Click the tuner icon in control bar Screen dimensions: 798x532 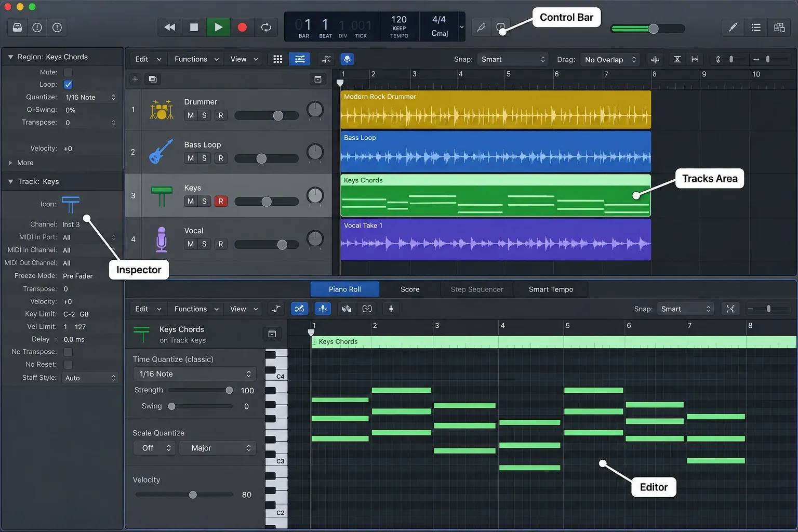(x=481, y=28)
